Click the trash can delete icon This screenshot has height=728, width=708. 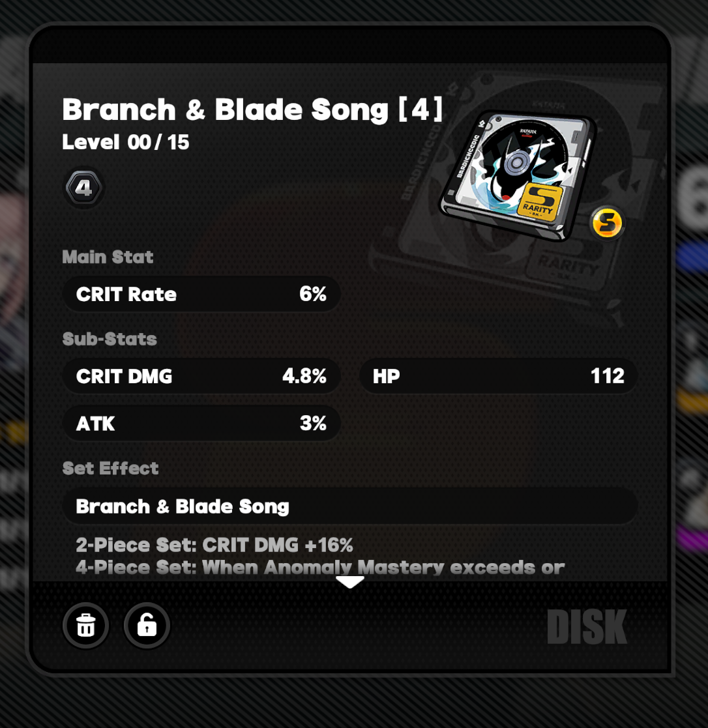click(86, 626)
